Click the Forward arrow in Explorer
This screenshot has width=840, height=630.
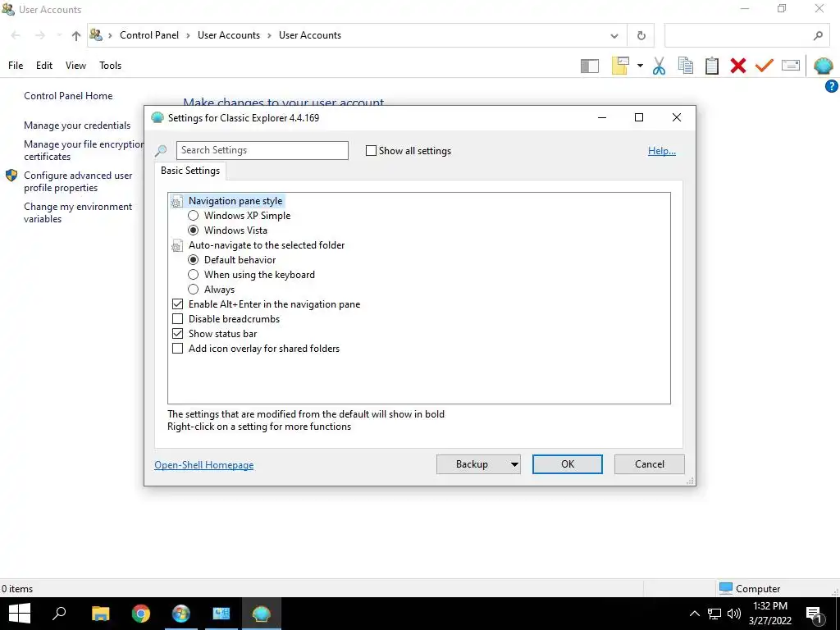tap(39, 35)
